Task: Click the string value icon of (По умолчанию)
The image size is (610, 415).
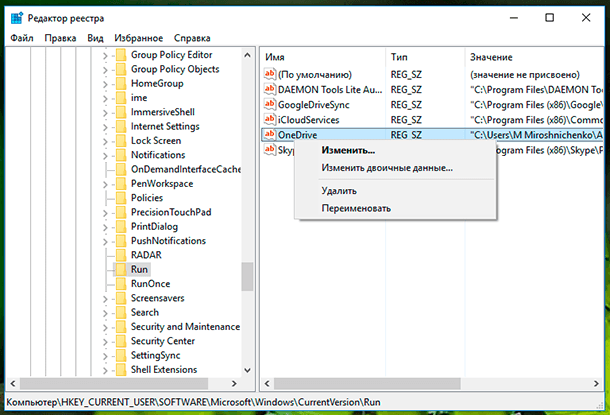Action: [x=270, y=74]
